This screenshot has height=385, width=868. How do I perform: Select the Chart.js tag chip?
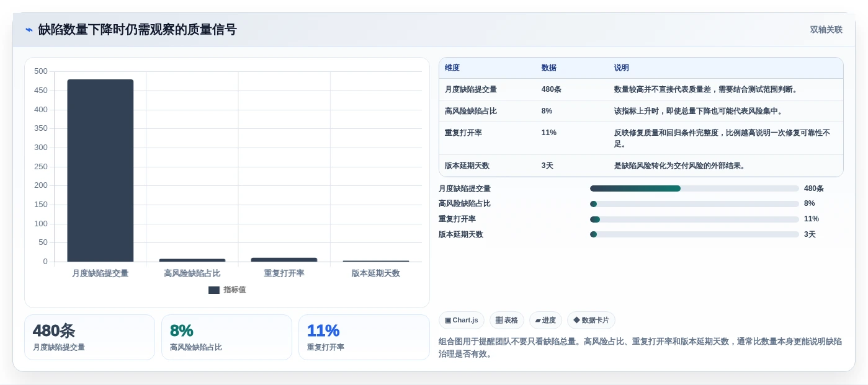462,321
